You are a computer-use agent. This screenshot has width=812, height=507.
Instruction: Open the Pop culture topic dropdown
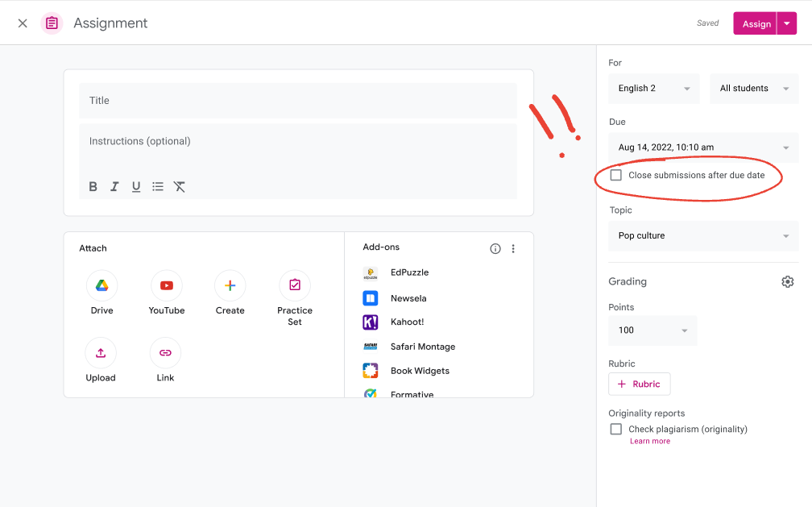(703, 236)
